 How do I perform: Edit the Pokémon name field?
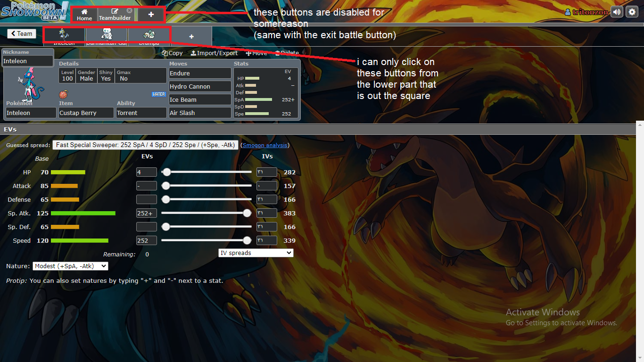tap(31, 113)
